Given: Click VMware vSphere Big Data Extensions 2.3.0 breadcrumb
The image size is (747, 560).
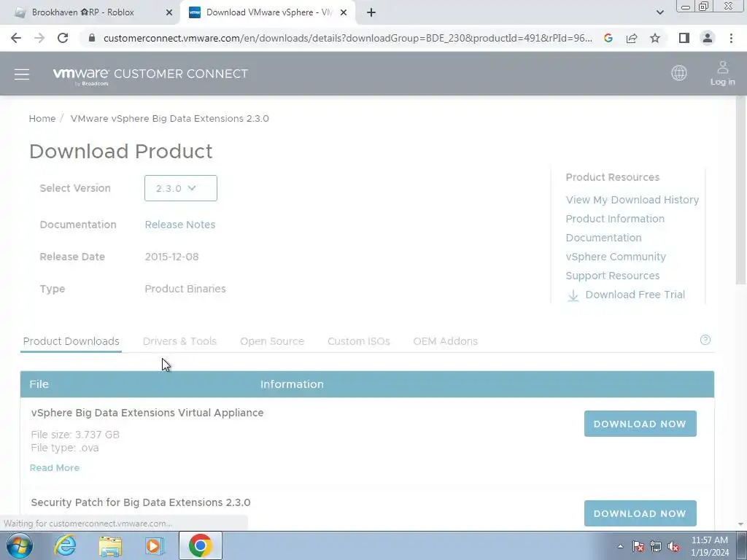Looking at the screenshot, I should [x=169, y=119].
